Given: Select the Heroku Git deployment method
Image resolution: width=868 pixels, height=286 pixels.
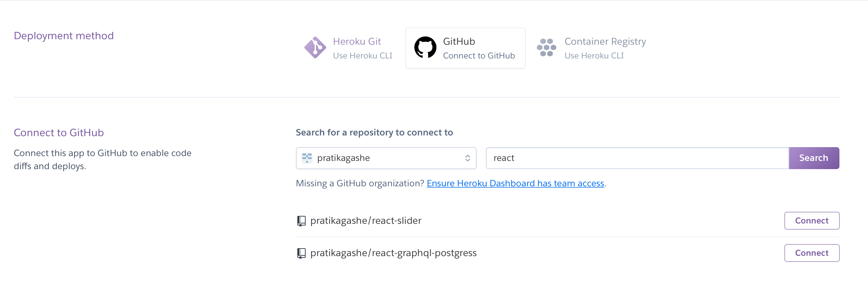Looking at the screenshot, I should 348,48.
